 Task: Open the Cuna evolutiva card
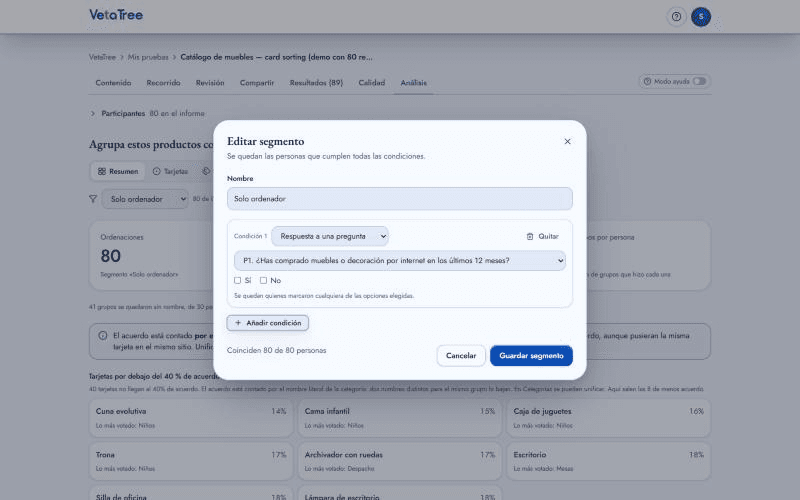[191, 418]
